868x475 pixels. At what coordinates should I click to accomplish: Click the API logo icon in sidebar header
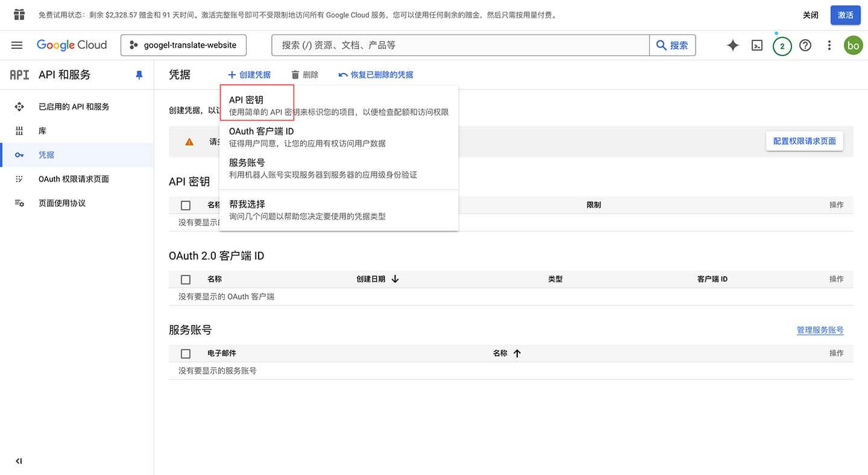tap(19, 75)
